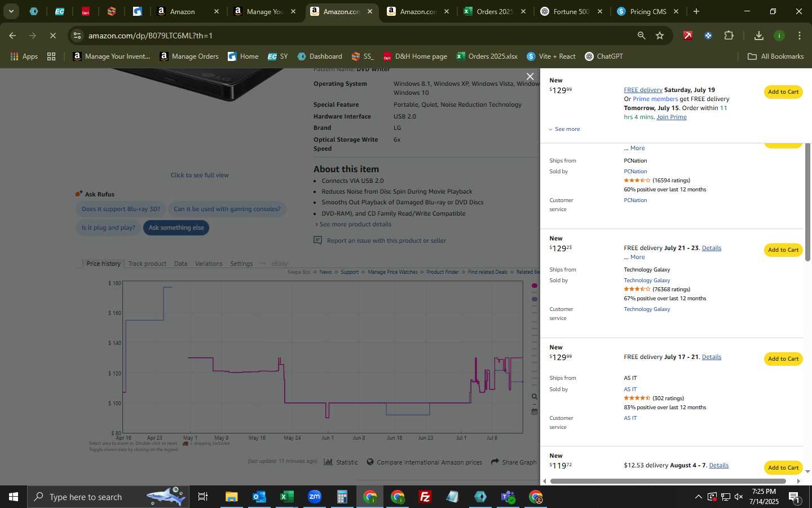The width and height of the screenshot is (812, 508).
Task: Click the offers panel vertical scrollbar
Action: point(807,202)
